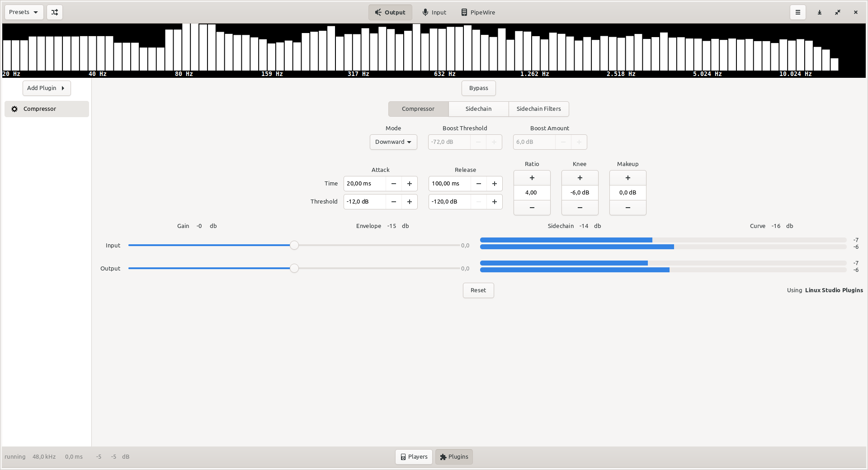Image resolution: width=868 pixels, height=470 pixels.
Task: Click the Input gain slider handle
Action: (294, 245)
